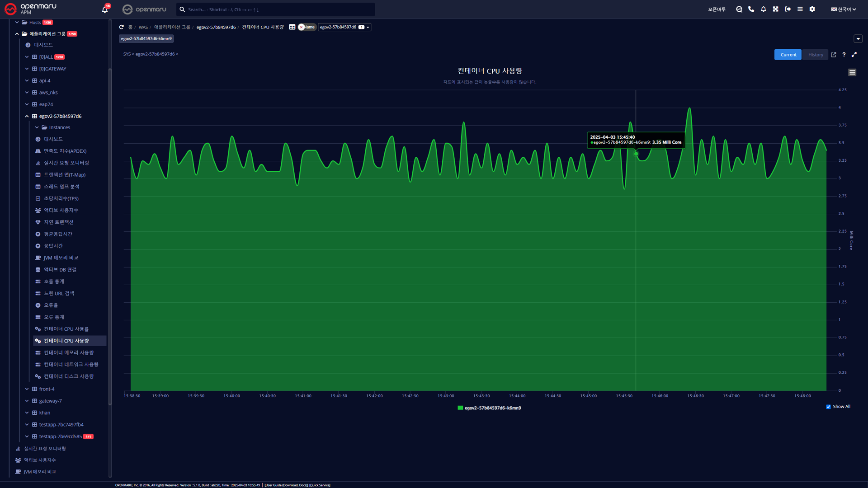Viewport: 868px width, 488px height.
Task: Open chart in new window icon
Action: coord(833,55)
